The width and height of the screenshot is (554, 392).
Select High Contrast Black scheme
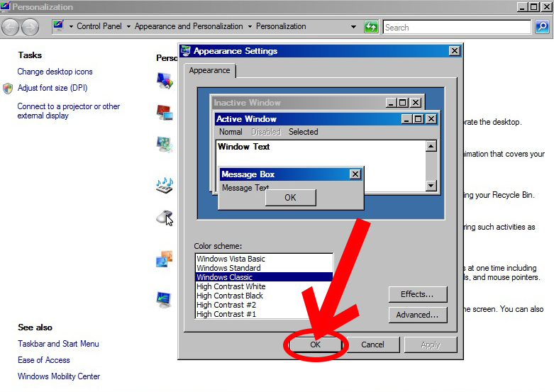[x=264, y=295]
